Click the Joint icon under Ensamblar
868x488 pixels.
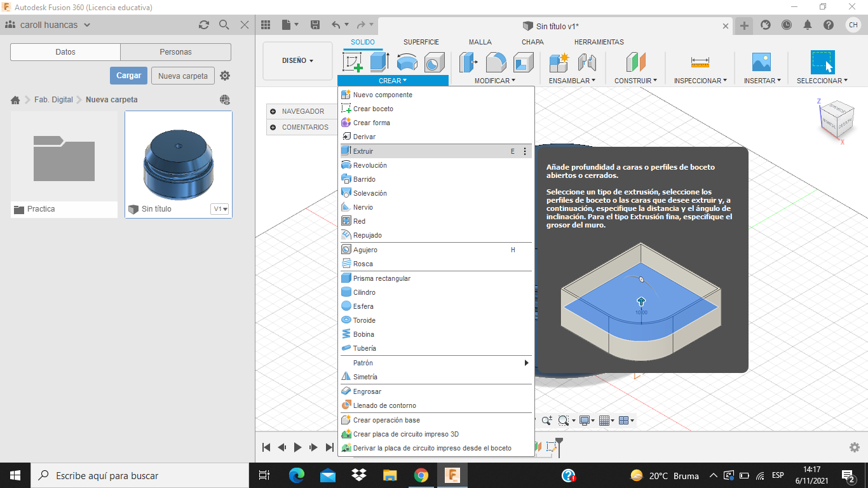click(587, 62)
